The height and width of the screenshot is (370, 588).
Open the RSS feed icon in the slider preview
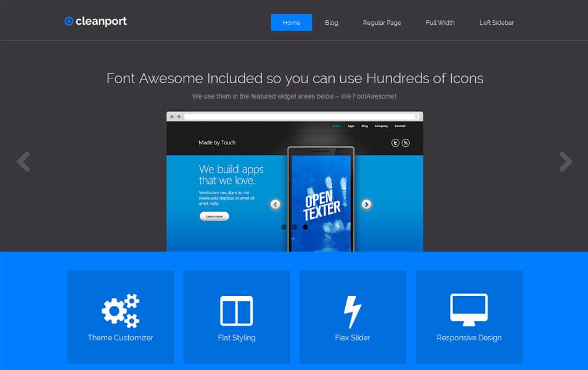point(406,141)
